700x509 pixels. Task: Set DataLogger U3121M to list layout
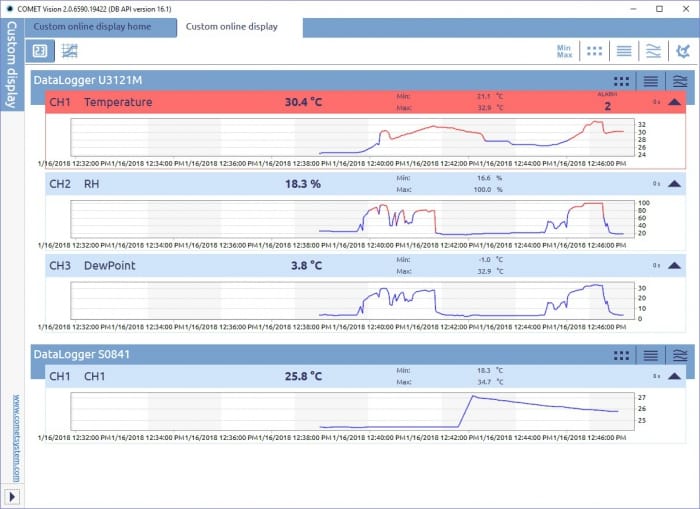tap(650, 81)
